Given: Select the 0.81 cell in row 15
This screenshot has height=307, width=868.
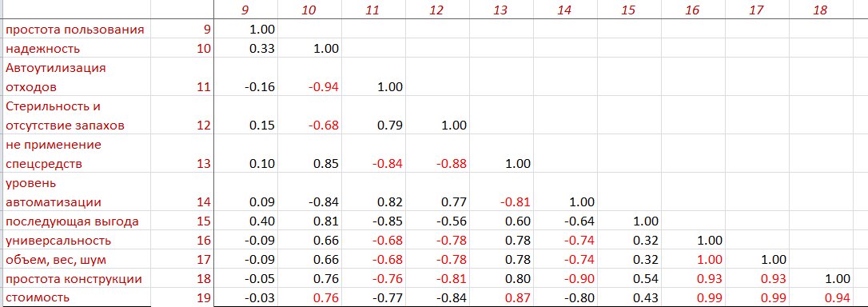Looking at the screenshot, I should pos(310,221).
